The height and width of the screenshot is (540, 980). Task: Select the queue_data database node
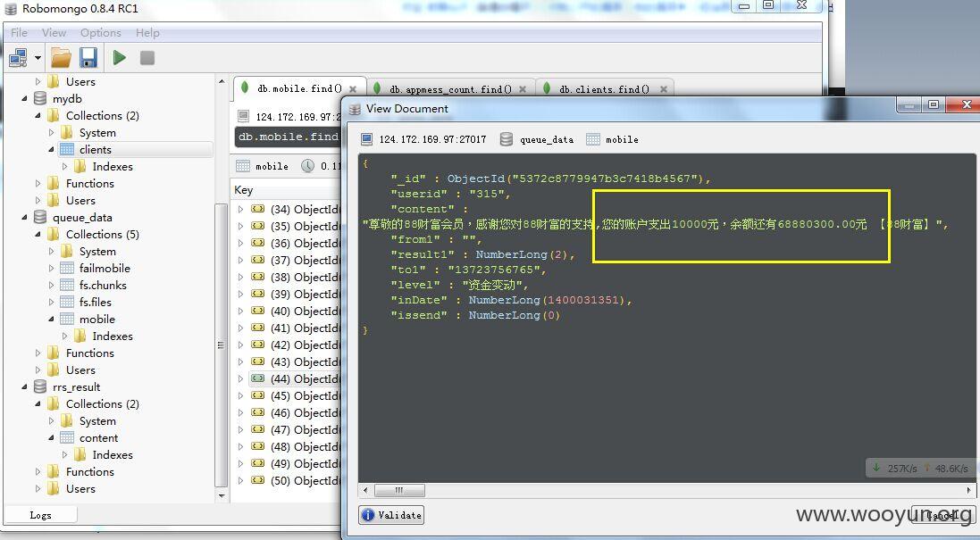[82, 217]
